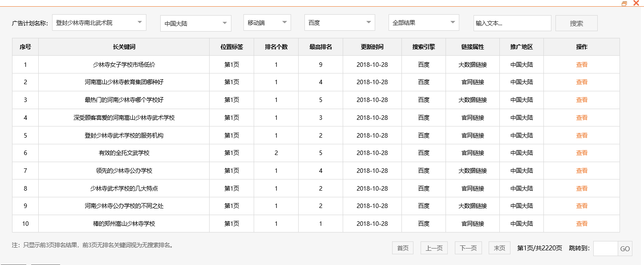The image size is (644, 265).
Task: Click the 下一页 next page button
Action: pyautogui.click(x=468, y=248)
